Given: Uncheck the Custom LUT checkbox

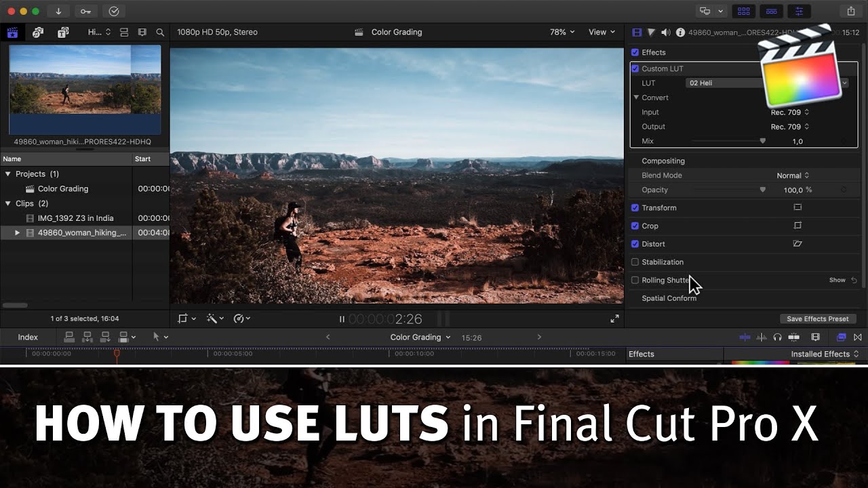Looking at the screenshot, I should pyautogui.click(x=635, y=68).
